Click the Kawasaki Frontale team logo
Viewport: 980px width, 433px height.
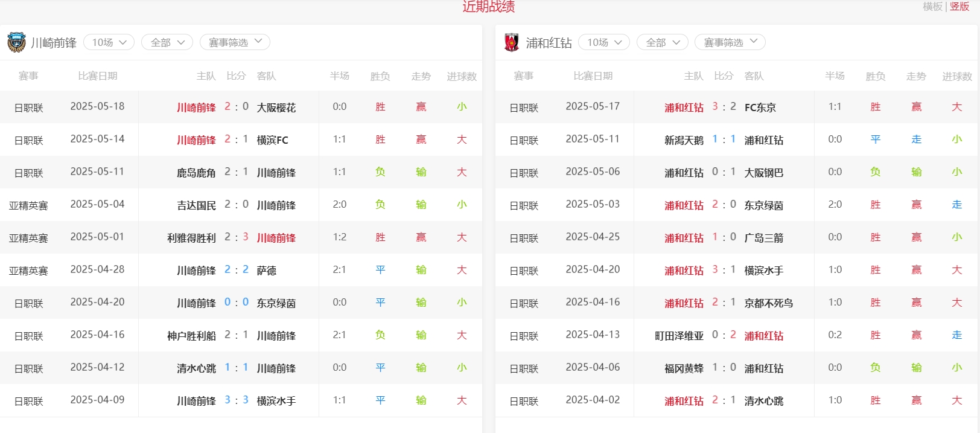coord(16,42)
